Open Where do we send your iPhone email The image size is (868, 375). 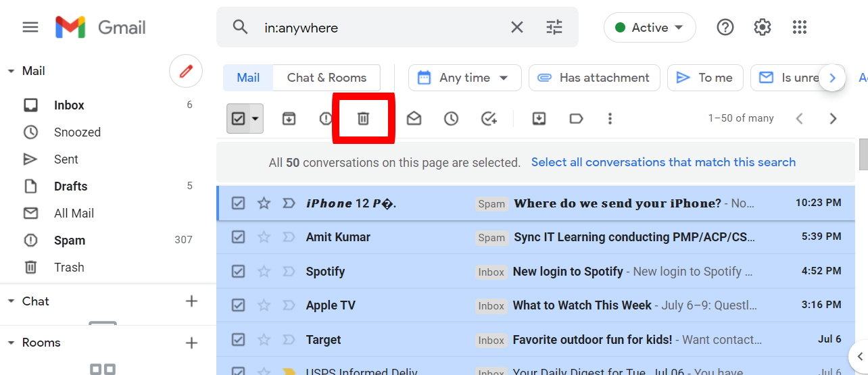[535, 203]
